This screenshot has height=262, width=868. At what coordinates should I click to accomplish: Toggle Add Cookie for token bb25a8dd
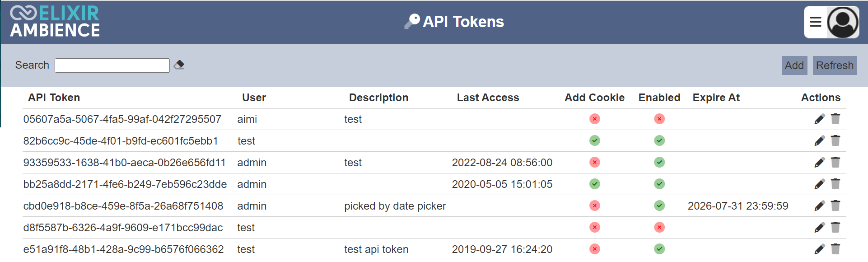click(595, 184)
